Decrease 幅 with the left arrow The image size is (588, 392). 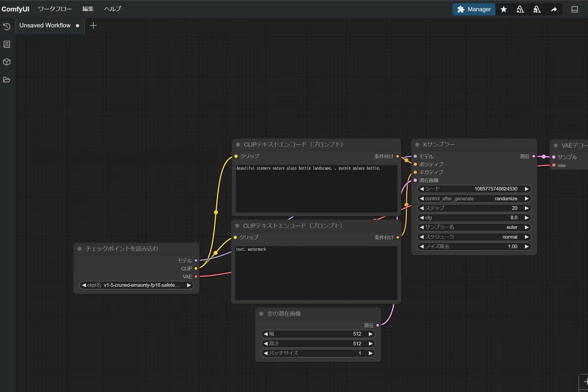click(266, 334)
